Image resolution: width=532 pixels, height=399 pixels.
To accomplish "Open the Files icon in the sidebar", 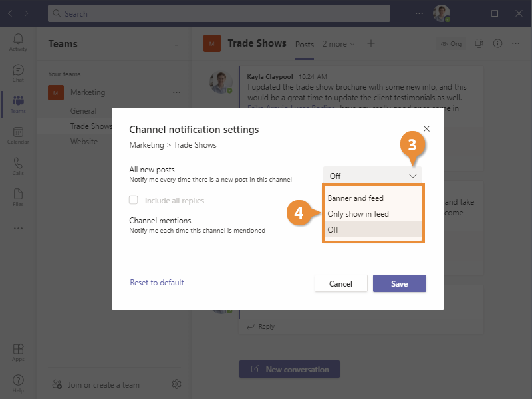I will coord(18,197).
